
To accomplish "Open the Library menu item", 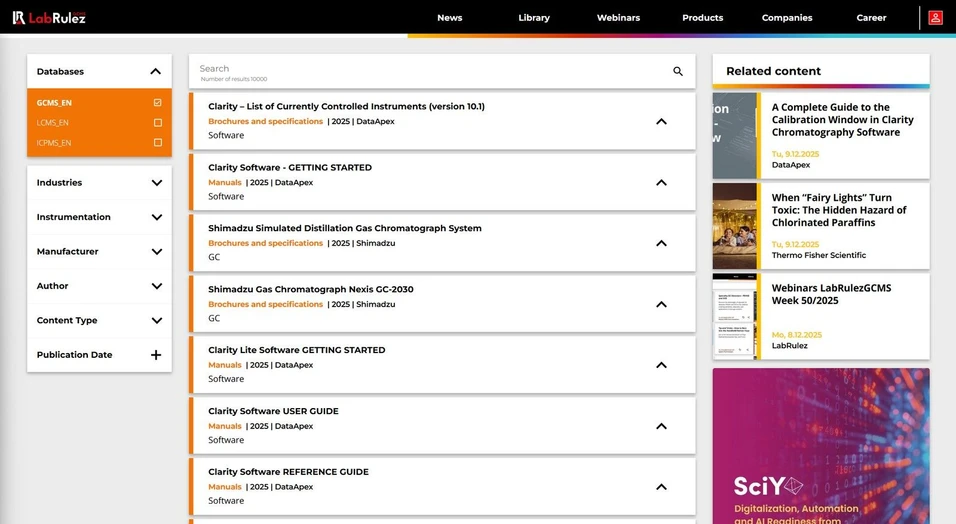I will pos(534,18).
